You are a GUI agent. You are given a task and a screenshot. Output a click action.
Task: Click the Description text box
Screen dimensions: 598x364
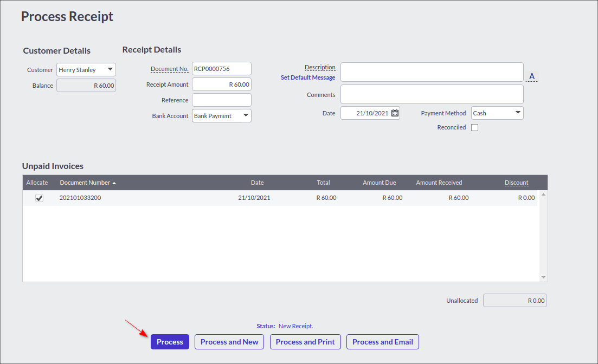[432, 72]
